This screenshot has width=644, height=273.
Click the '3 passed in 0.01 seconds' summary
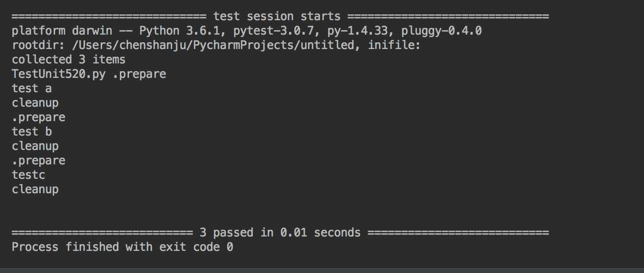pyautogui.click(x=280, y=233)
